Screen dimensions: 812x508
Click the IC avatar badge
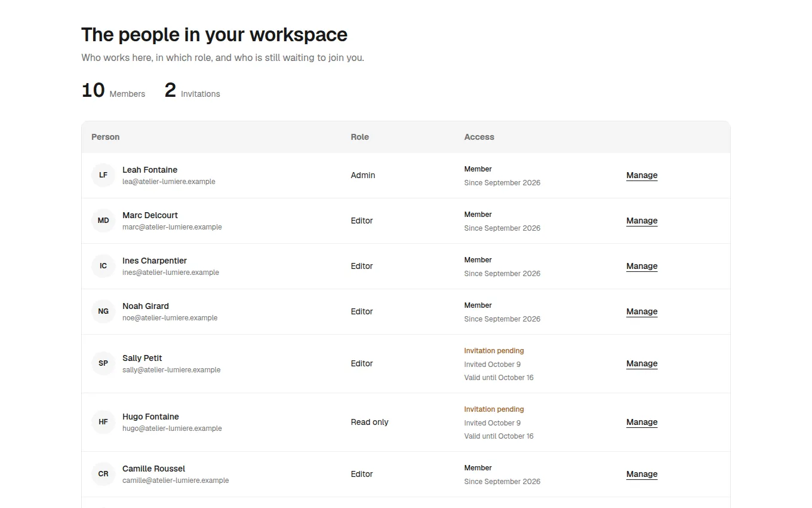103,266
